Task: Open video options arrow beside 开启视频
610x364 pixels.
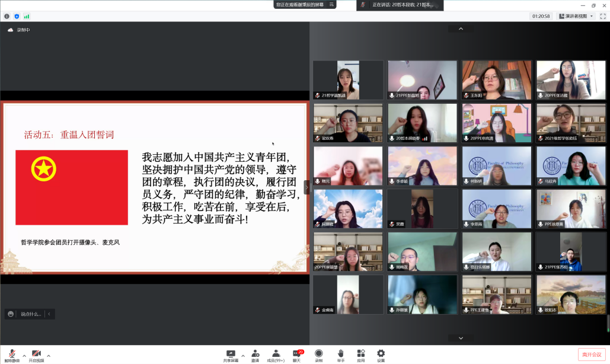Action: [49, 356]
